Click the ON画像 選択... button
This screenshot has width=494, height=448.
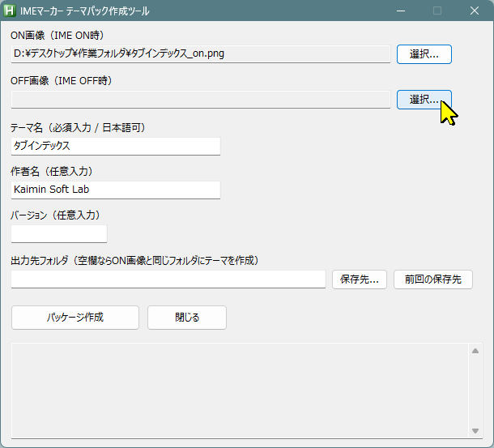tap(424, 54)
